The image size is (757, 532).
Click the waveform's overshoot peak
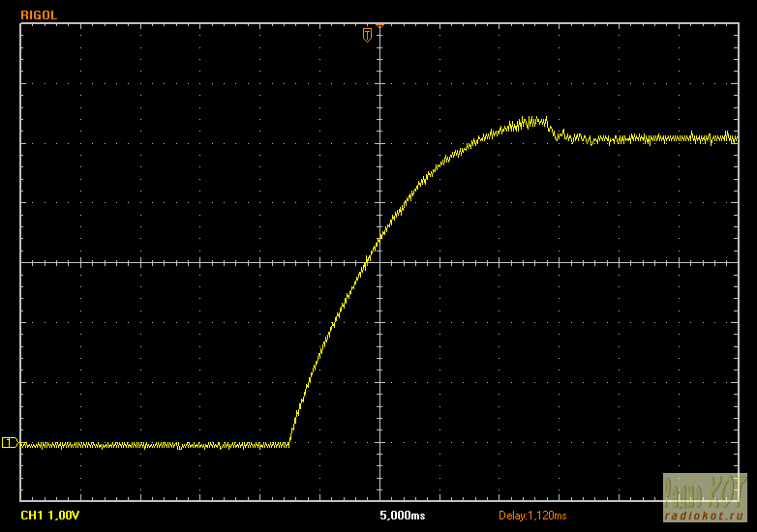point(530,121)
